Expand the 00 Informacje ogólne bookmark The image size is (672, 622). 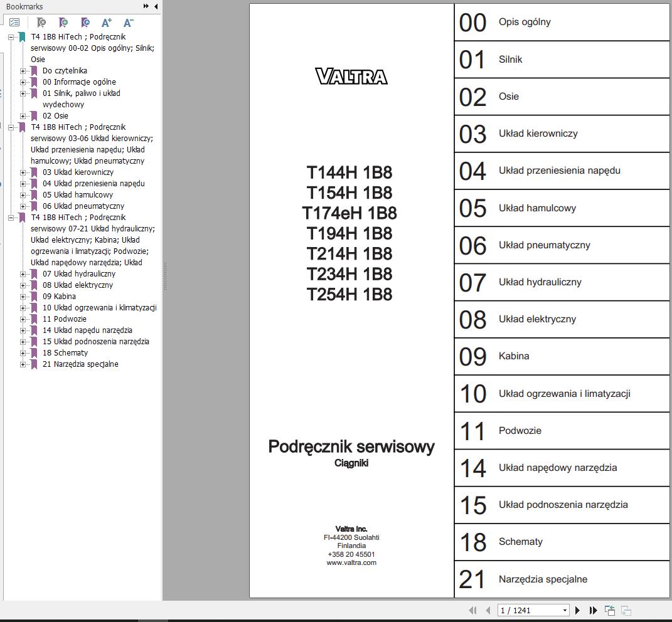point(23,82)
